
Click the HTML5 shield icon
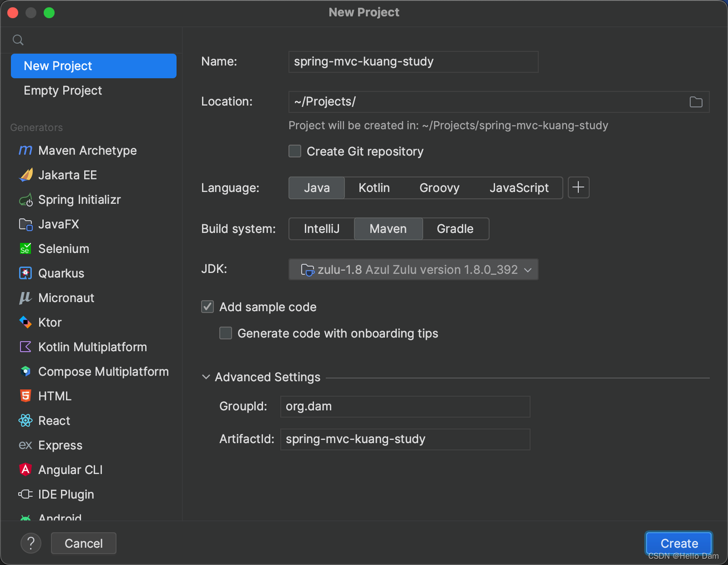point(26,395)
